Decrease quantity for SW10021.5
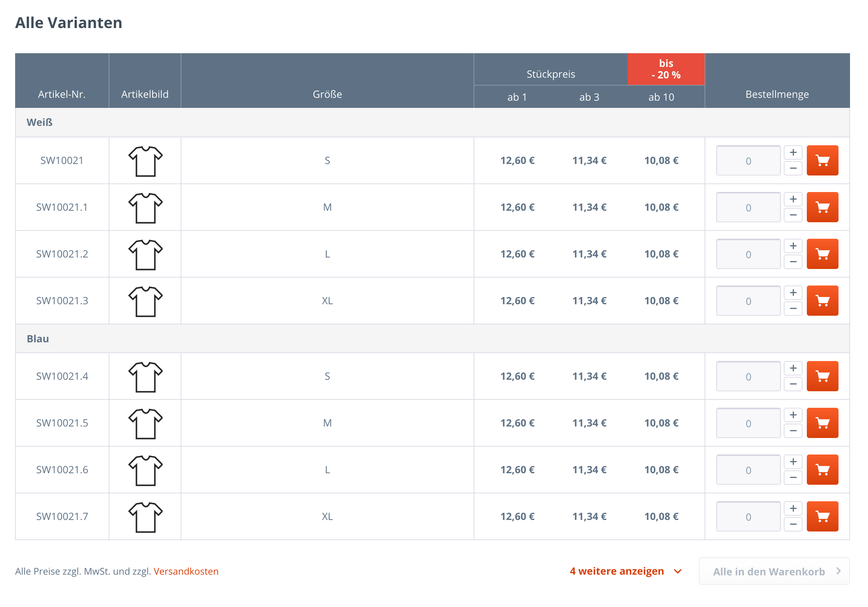 click(x=793, y=430)
